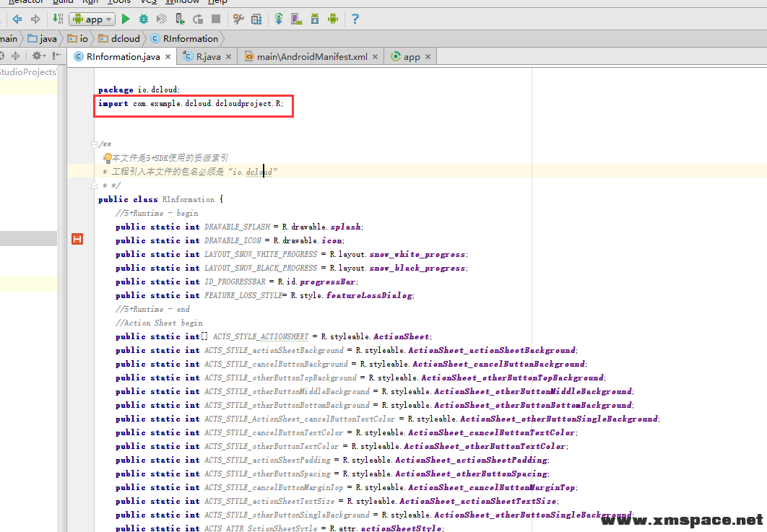Click the RInformation class name in declaration
The width and height of the screenshot is (767, 532).
pyautogui.click(x=188, y=199)
